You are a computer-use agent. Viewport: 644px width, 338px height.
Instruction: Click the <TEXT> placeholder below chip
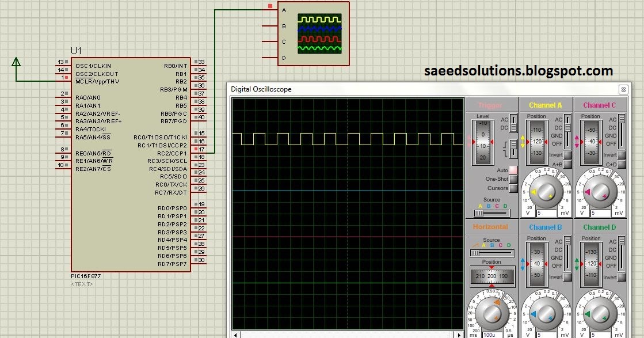pos(82,284)
